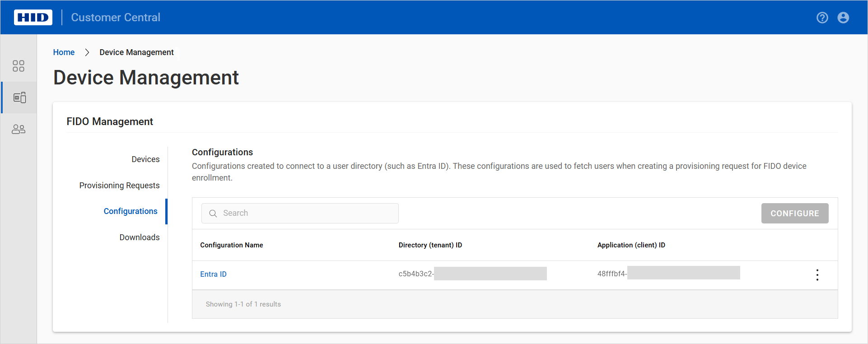This screenshot has width=868, height=344.
Task: Open the user account profile icon
Action: pos(843,18)
